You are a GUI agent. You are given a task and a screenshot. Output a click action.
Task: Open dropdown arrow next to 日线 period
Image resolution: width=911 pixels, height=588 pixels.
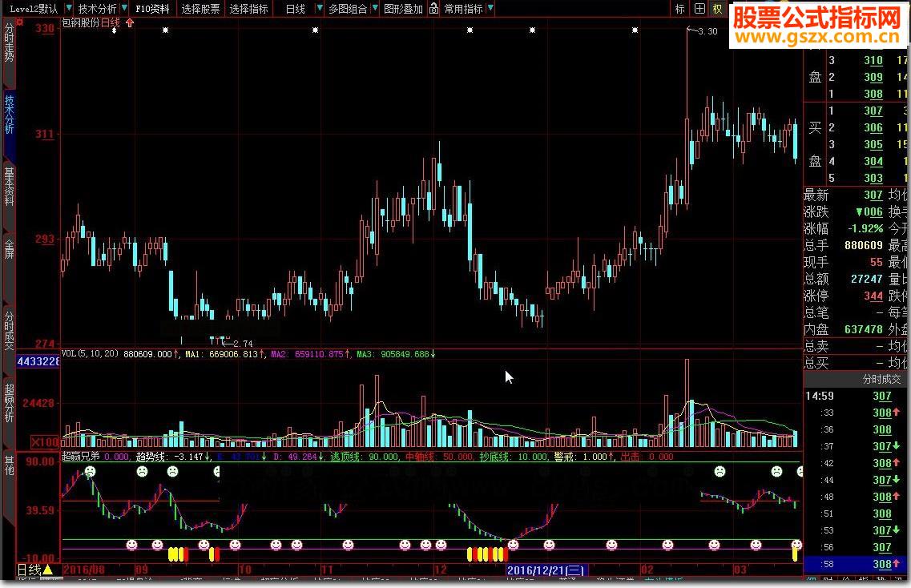[x=319, y=8]
